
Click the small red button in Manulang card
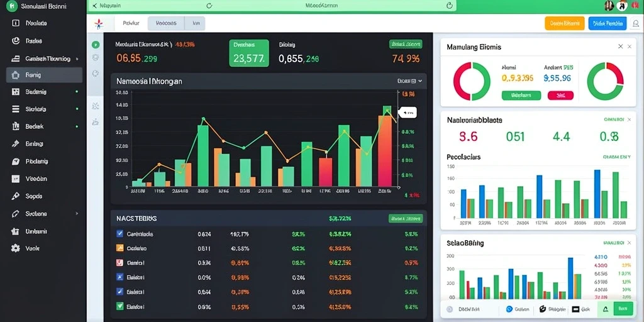(x=560, y=96)
